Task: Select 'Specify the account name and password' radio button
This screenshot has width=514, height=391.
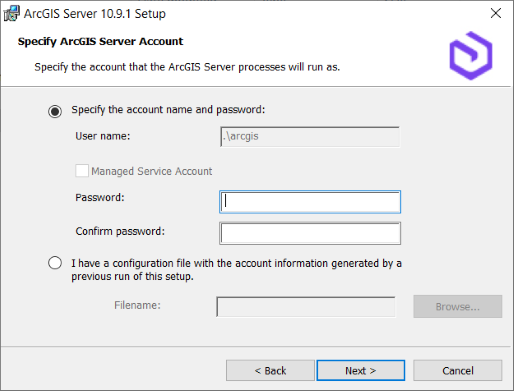Action: (55, 111)
